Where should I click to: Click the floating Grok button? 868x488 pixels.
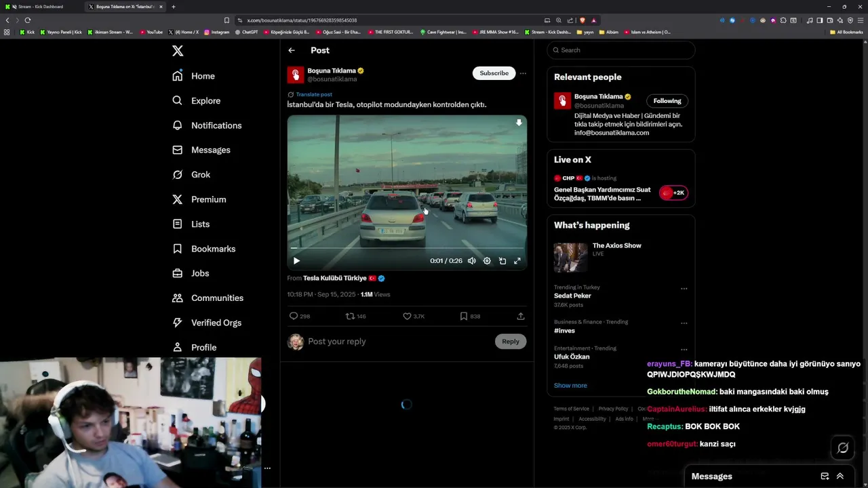(843, 448)
